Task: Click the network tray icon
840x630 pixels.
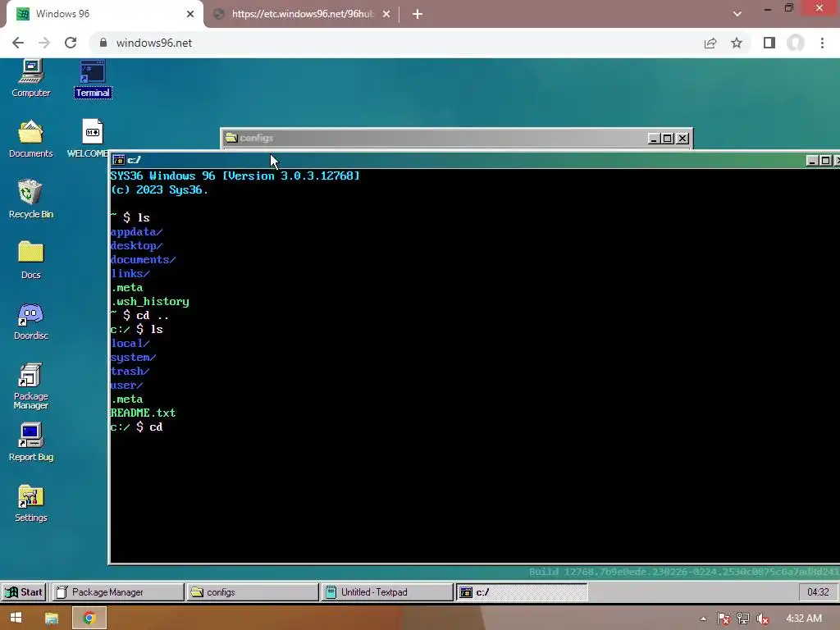Action: 743,619
